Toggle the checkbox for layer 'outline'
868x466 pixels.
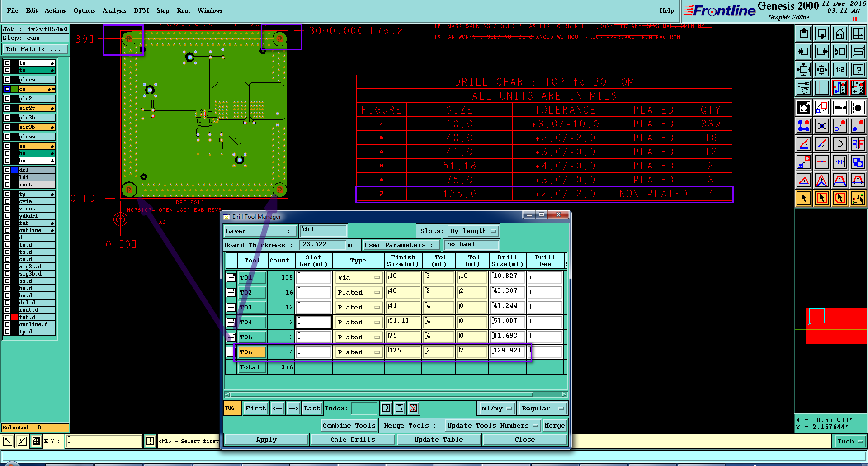click(7, 230)
